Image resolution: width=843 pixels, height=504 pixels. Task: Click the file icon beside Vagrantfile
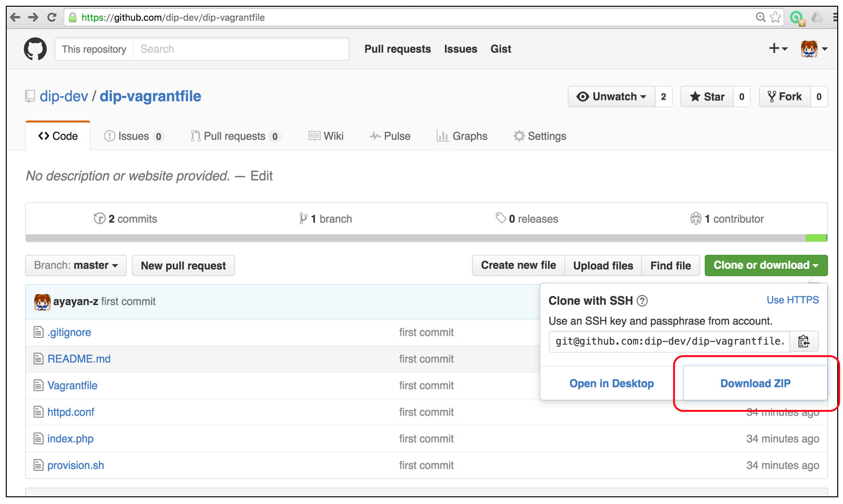coord(38,385)
